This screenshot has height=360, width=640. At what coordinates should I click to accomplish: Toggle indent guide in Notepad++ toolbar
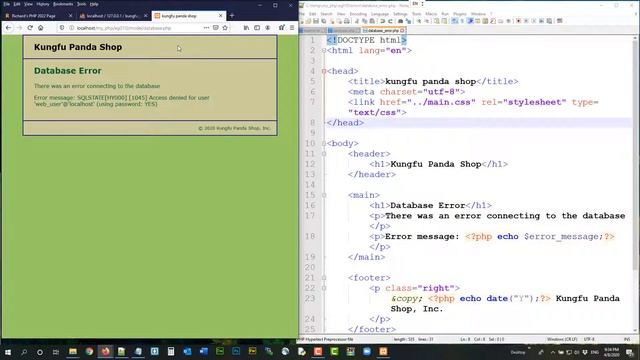471,21
